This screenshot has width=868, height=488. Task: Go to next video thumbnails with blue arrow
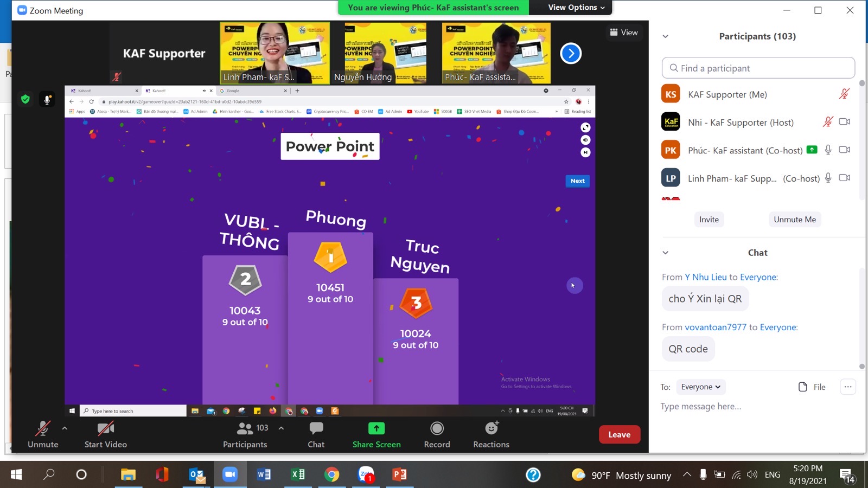click(x=571, y=53)
